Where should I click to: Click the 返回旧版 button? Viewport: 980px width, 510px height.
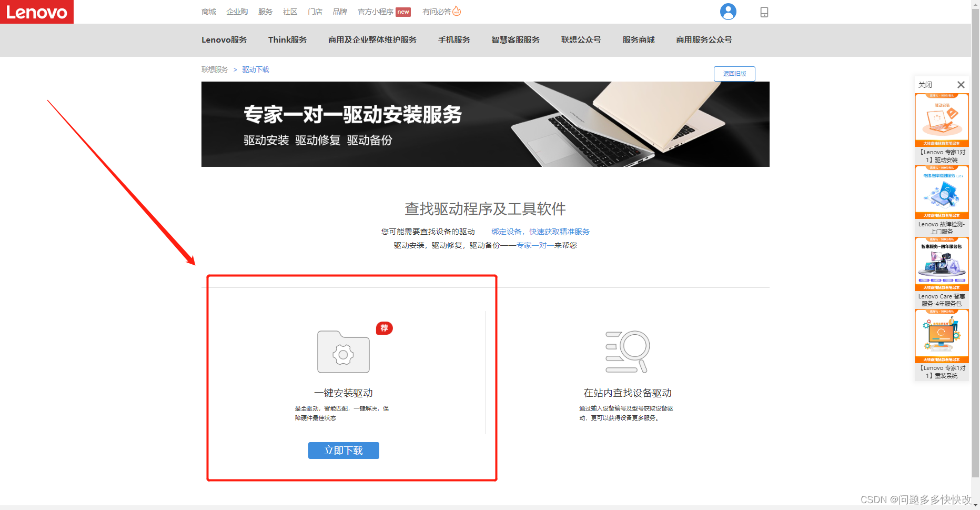pyautogui.click(x=734, y=74)
